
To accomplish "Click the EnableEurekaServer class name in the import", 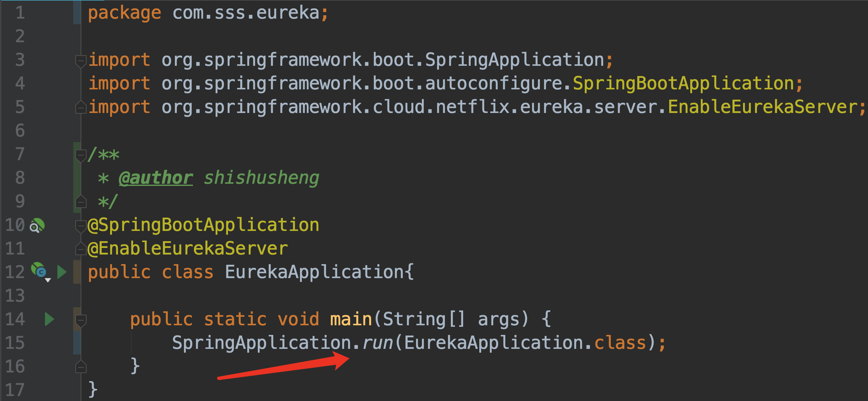I will pyautogui.click(x=762, y=107).
